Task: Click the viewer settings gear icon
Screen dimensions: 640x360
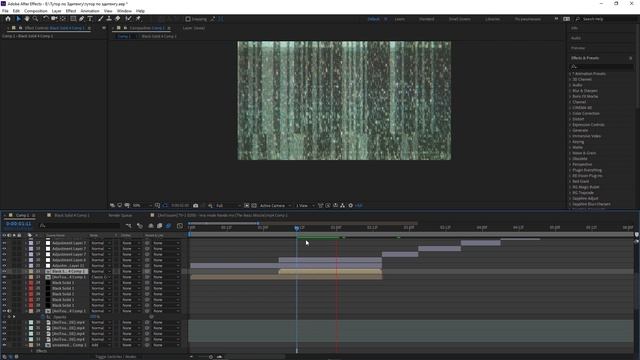Action: point(350,205)
